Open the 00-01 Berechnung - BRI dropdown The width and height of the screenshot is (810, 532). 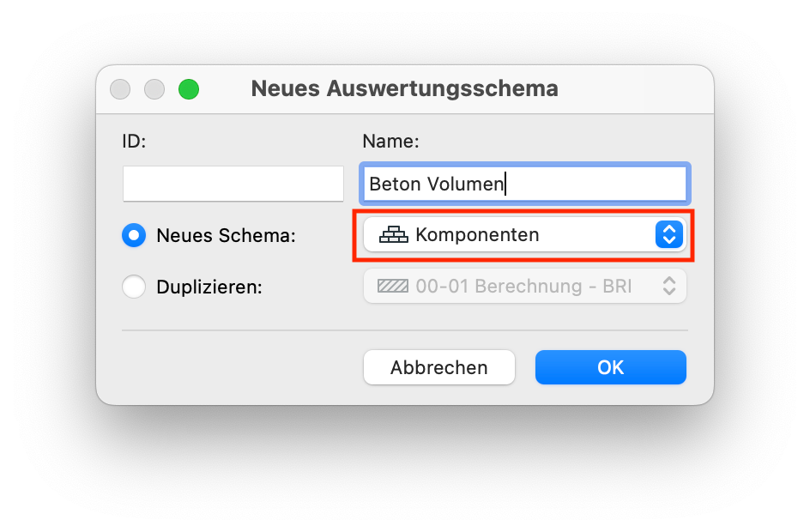525,286
